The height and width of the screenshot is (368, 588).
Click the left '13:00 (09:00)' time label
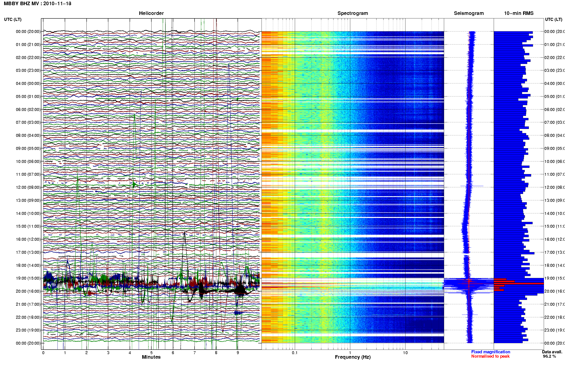coord(28,201)
